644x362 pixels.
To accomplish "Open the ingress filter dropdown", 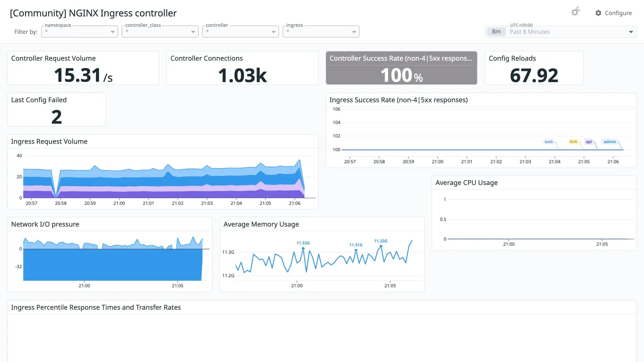I will (321, 32).
